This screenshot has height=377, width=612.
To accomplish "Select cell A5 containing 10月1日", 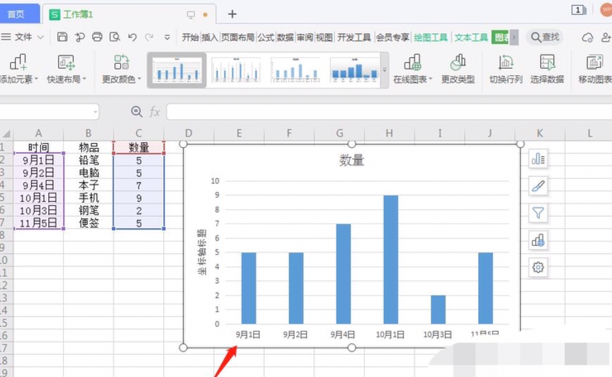I will (38, 198).
